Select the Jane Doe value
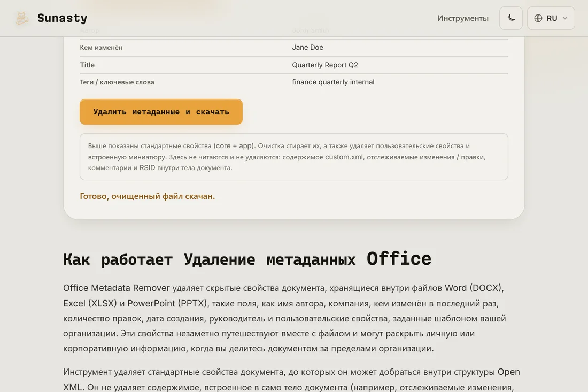This screenshot has width=588, height=392. pyautogui.click(x=307, y=47)
